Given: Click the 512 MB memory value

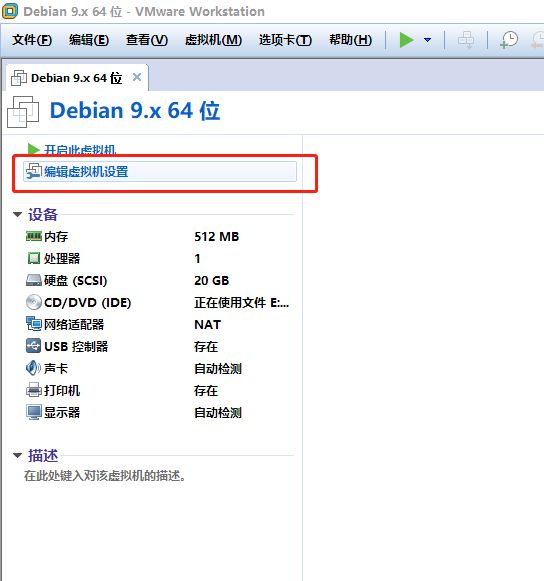Looking at the screenshot, I should click(217, 236).
